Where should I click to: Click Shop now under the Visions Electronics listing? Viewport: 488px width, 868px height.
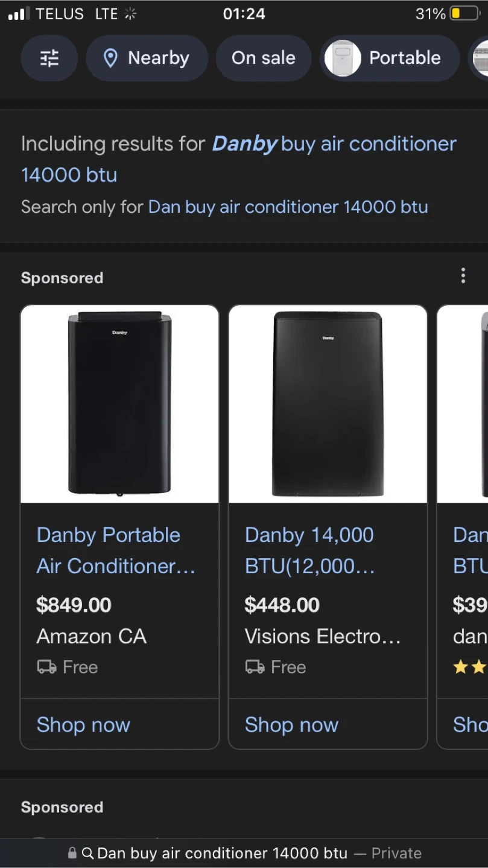(291, 725)
